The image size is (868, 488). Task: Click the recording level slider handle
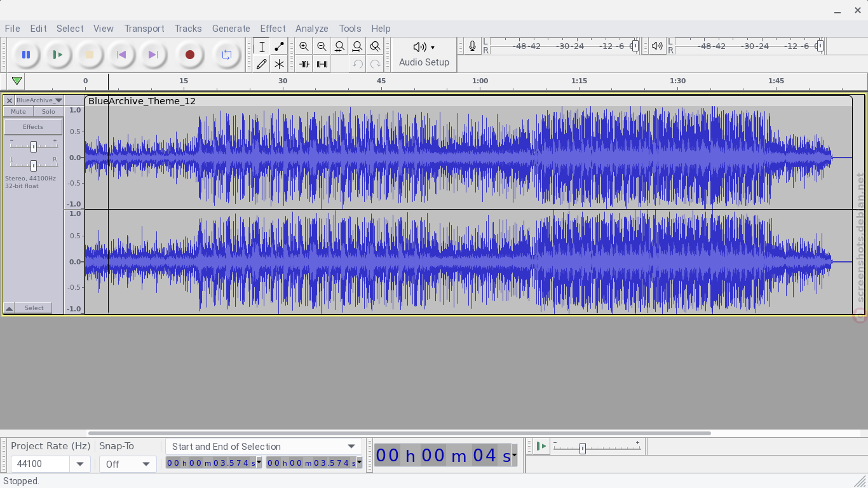click(635, 46)
